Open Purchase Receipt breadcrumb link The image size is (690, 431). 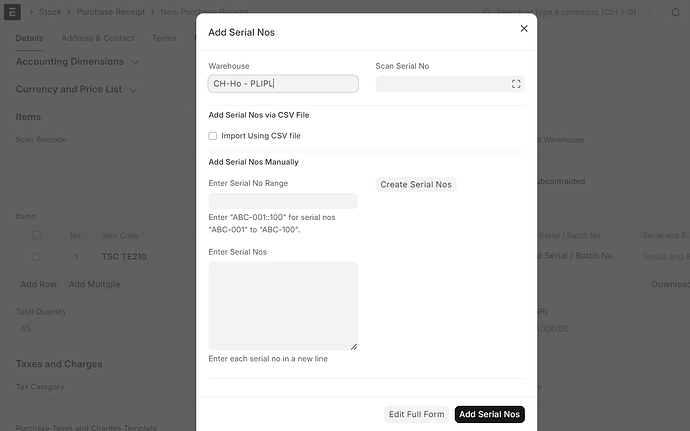tap(110, 12)
